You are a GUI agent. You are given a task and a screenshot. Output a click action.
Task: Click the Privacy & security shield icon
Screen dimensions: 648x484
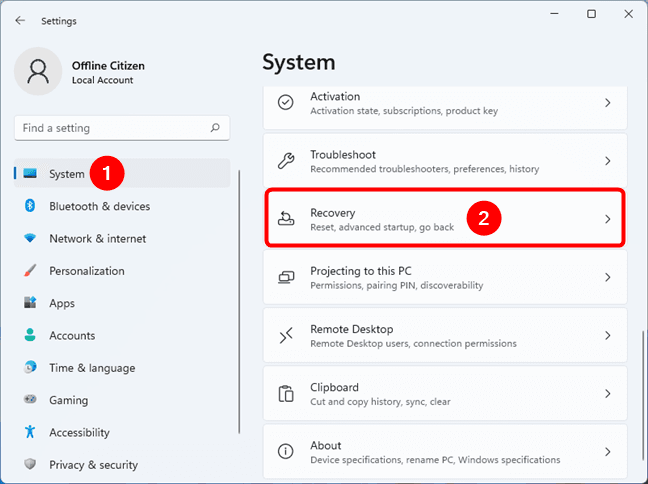tap(29, 465)
